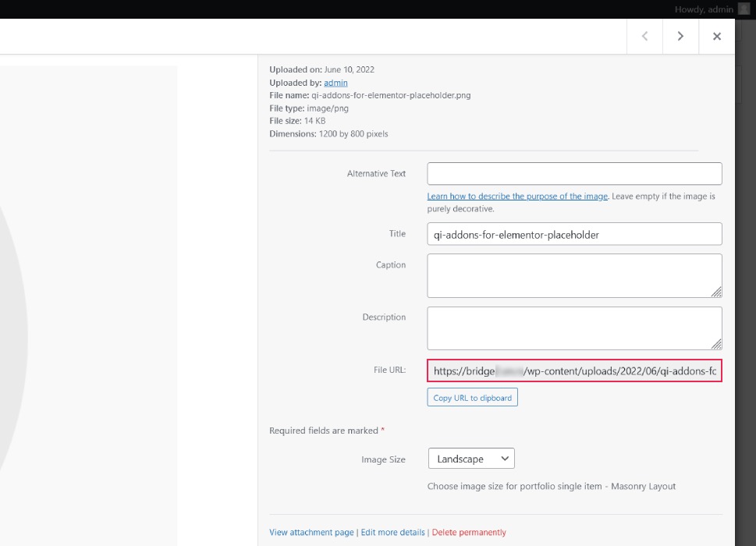Click the Alternative Text label
Viewport: 756px width, 546px height.
click(377, 173)
